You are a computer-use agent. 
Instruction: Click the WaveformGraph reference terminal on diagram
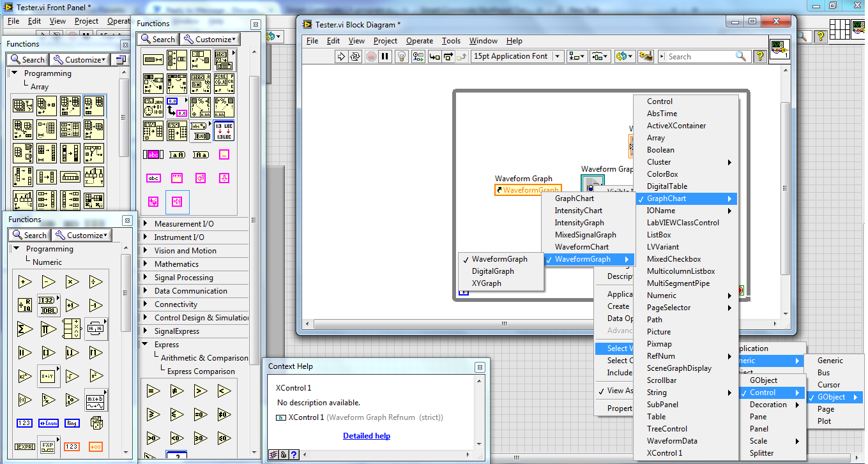tap(528, 190)
